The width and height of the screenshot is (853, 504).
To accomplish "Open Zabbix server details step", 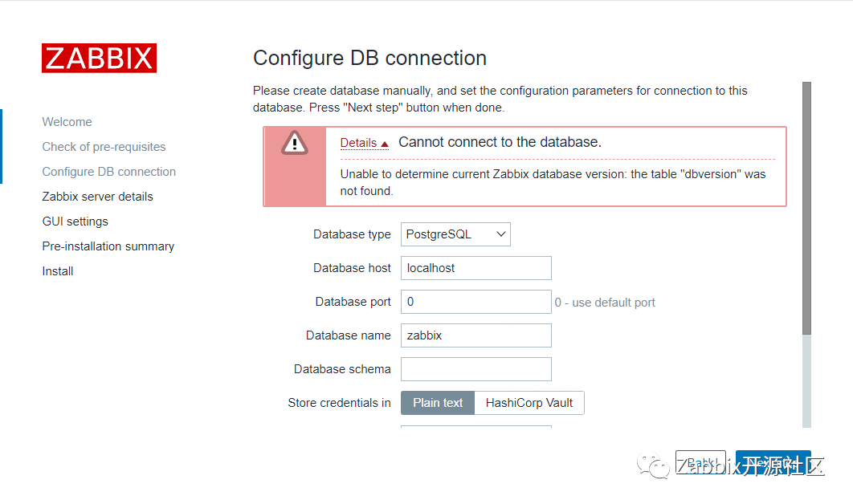I will coord(97,197).
